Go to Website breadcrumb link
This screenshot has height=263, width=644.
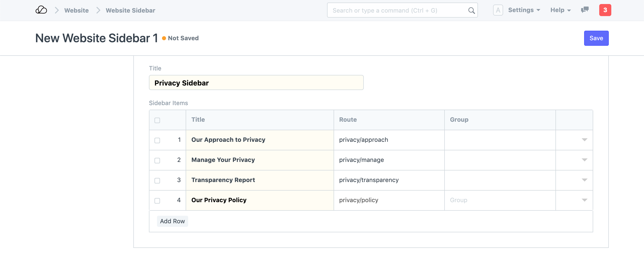click(76, 10)
